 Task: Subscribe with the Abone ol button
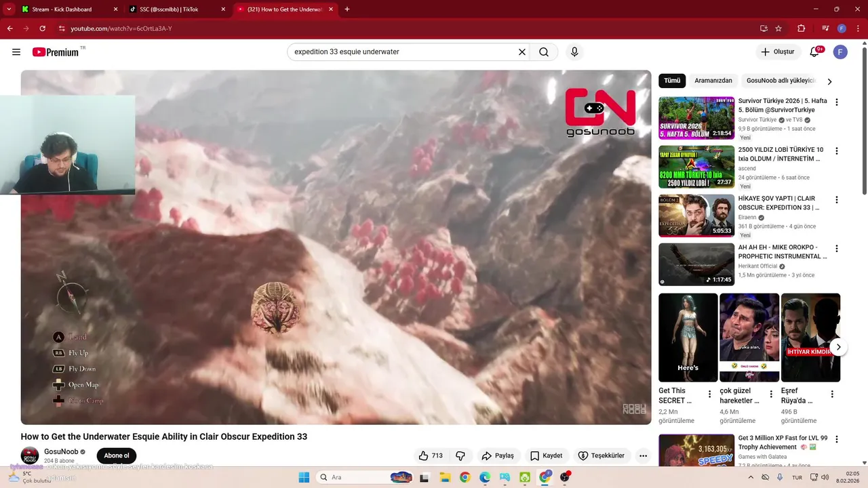pos(117,455)
